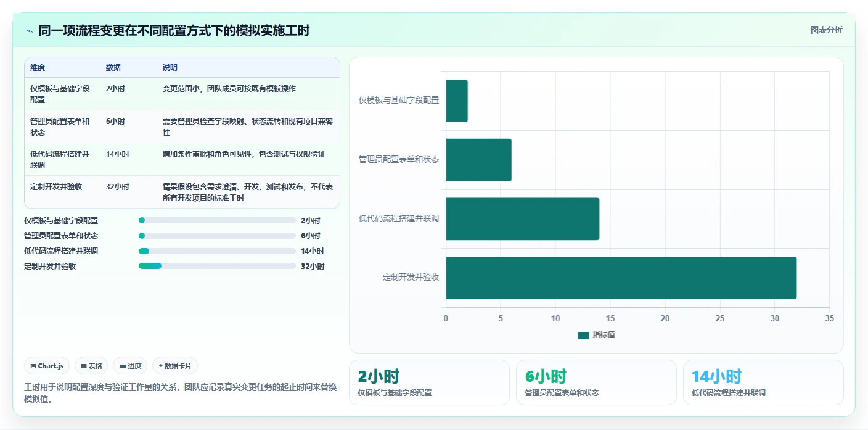This screenshot has height=430, width=868.
Task: Select the 表格 tag chip
Action: (91, 366)
